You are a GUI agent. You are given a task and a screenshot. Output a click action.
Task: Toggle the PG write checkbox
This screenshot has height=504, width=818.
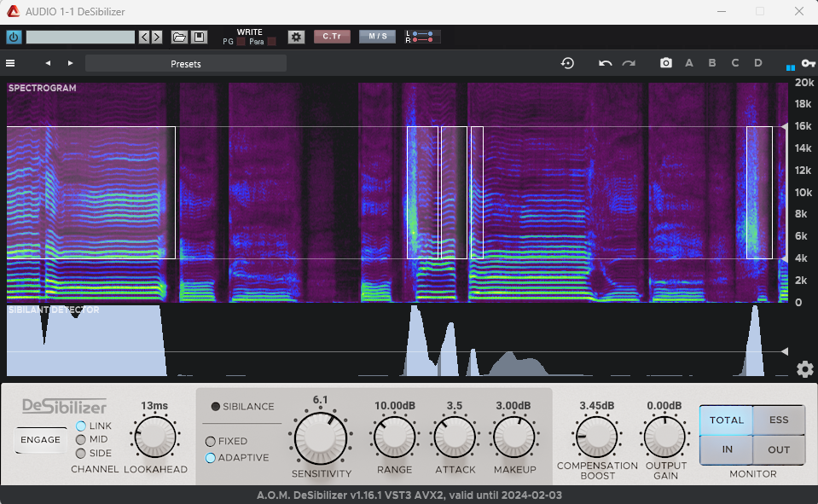click(x=241, y=42)
